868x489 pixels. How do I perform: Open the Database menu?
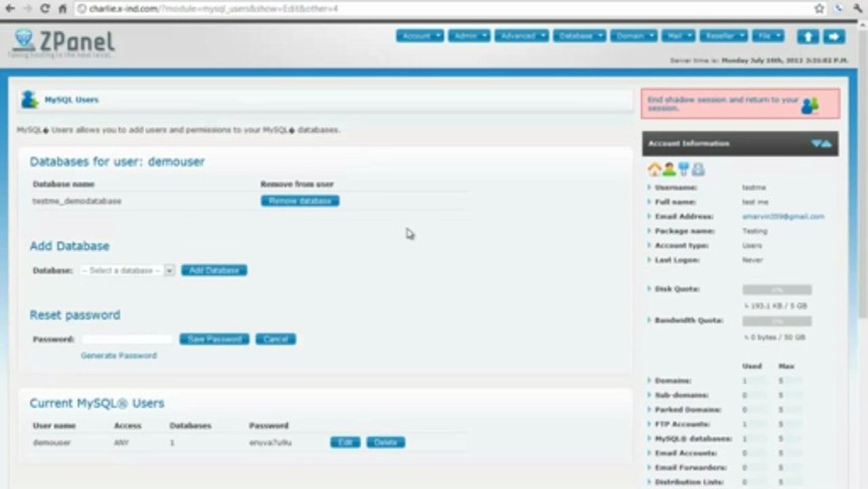[x=580, y=36]
